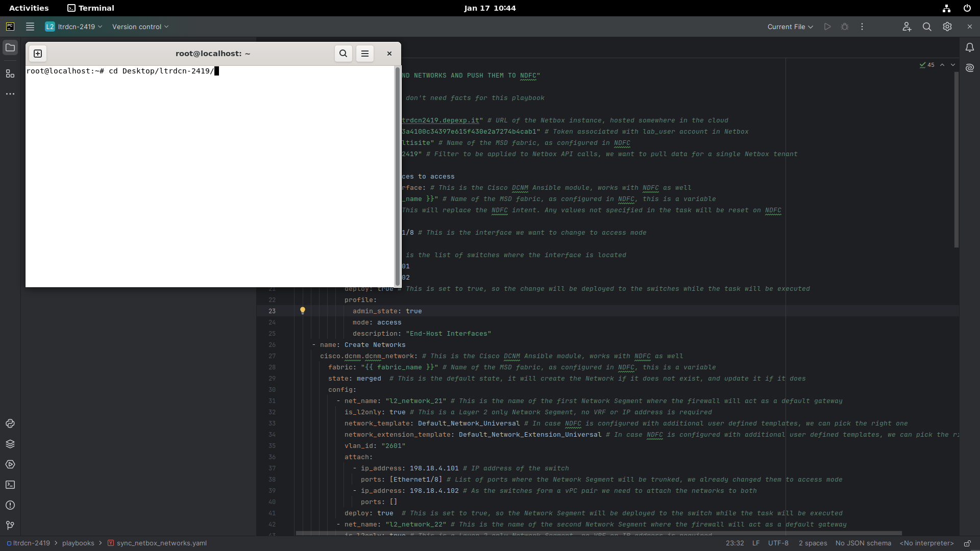980x551 pixels.
Task: Open the Structure tool window icon
Action: click(x=10, y=74)
